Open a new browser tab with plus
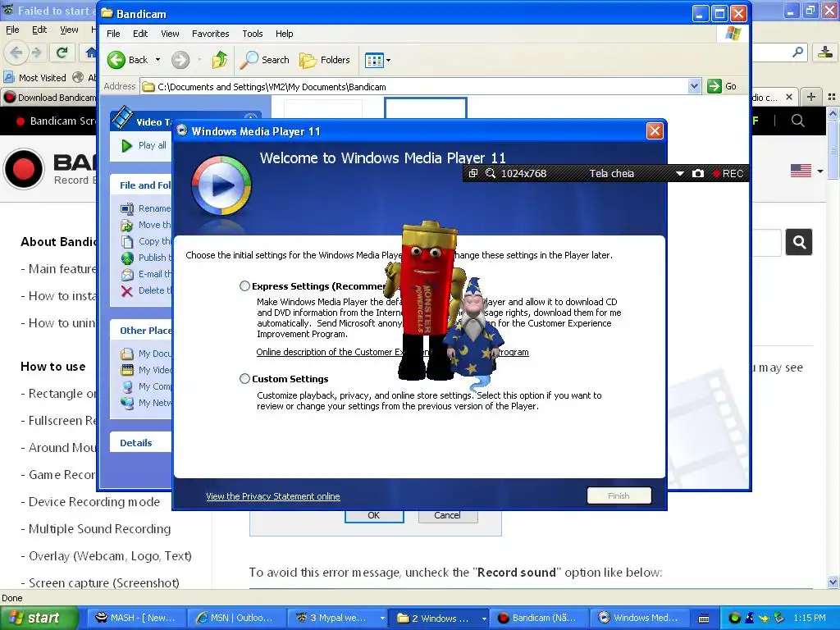Screen dimensions: 840x630 point(811,97)
